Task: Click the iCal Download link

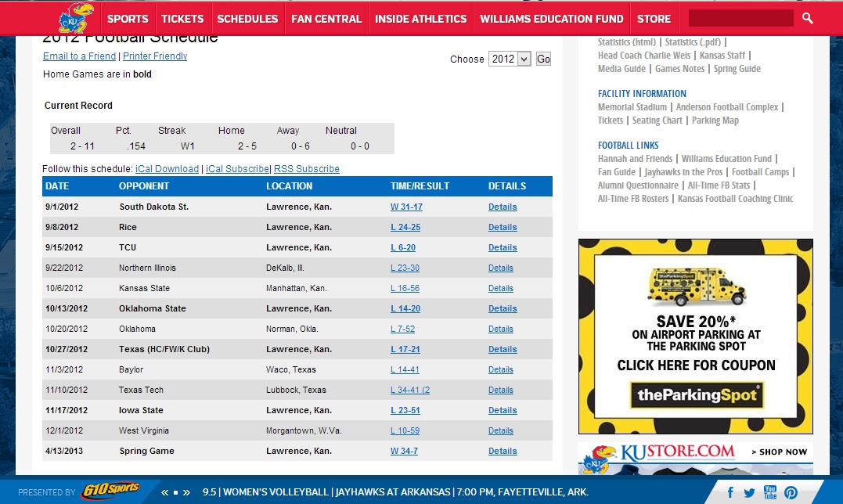Action: pyautogui.click(x=168, y=169)
